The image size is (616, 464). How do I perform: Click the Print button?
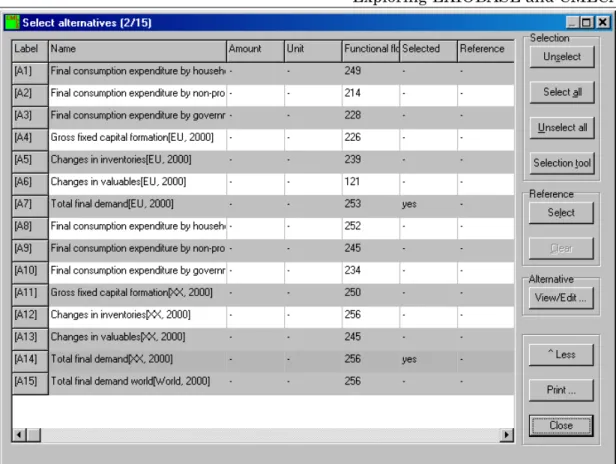pos(561,390)
